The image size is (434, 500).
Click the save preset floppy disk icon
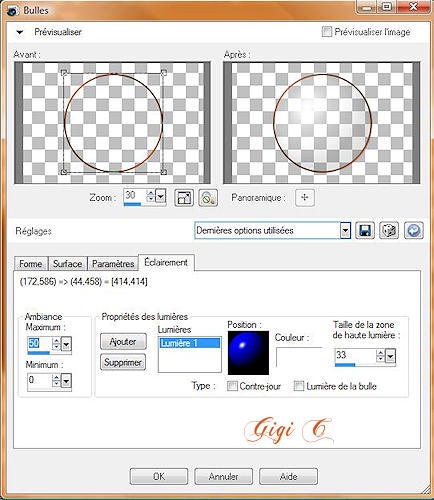[x=365, y=230]
